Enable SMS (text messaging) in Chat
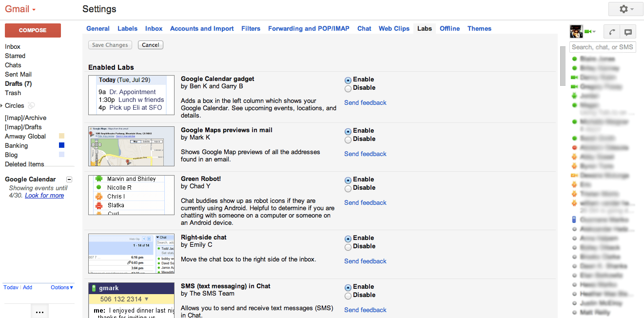This screenshot has width=644, height=318. 348,287
